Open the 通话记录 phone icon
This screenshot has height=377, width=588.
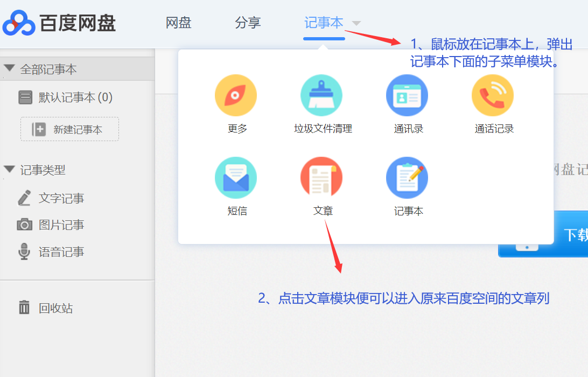[493, 95]
